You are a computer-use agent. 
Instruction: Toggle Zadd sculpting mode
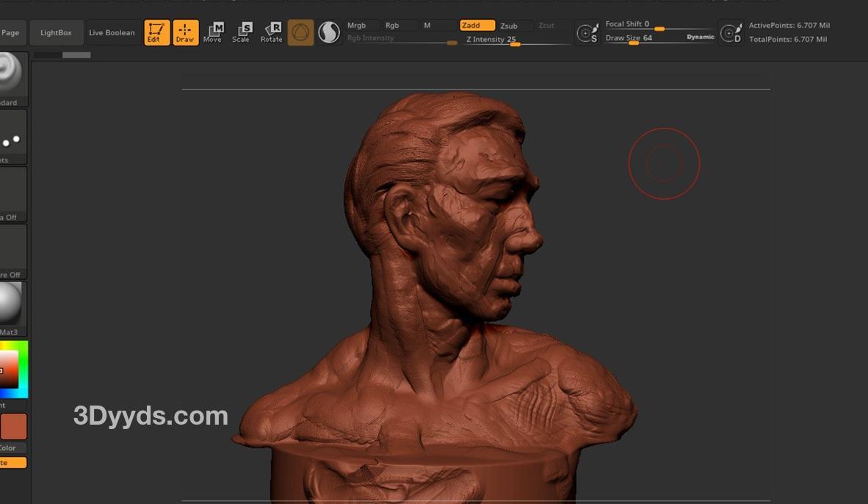point(477,26)
